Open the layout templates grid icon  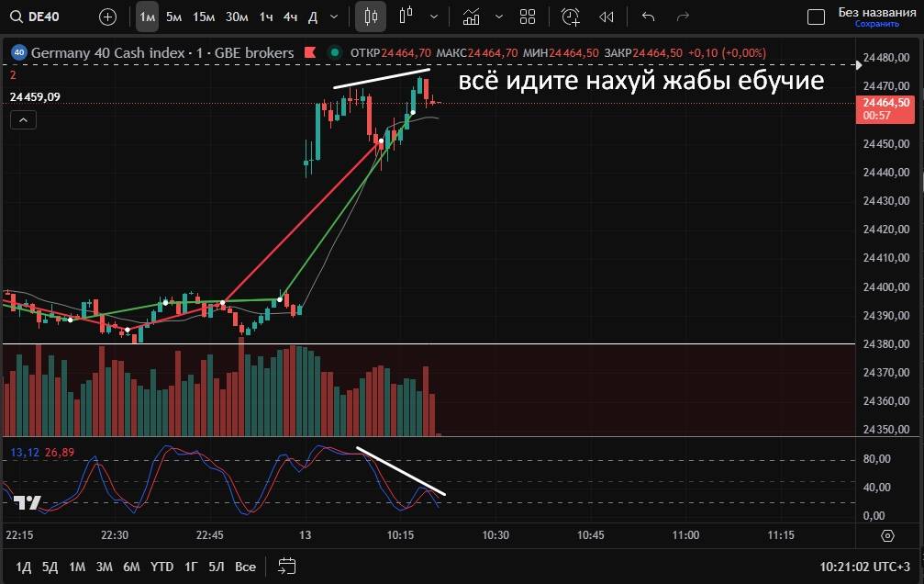click(528, 17)
